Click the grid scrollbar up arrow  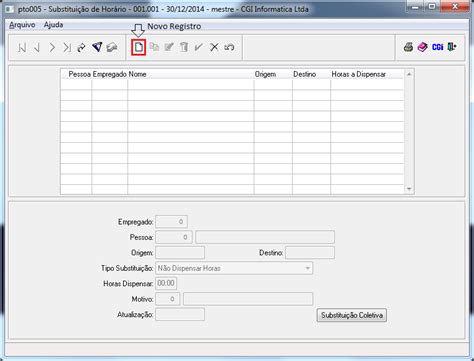(x=409, y=74)
